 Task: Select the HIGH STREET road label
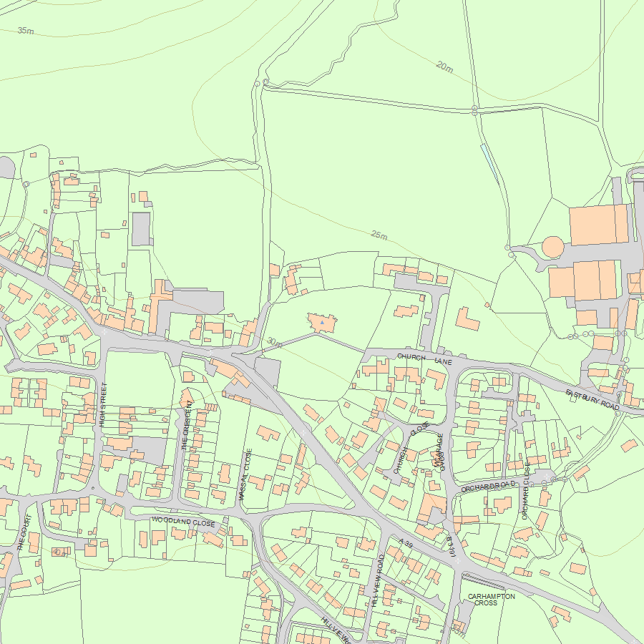103,404
